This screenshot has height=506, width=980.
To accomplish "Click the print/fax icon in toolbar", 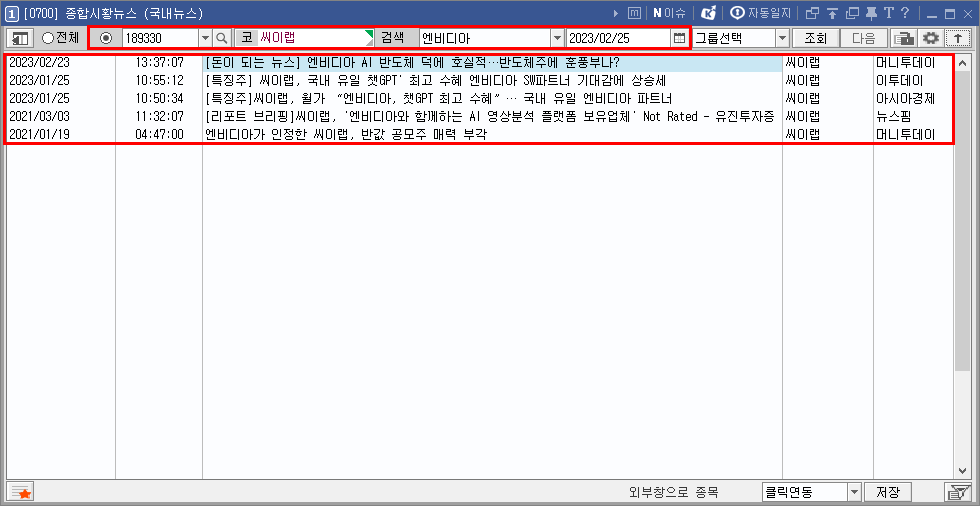I will (903, 38).
